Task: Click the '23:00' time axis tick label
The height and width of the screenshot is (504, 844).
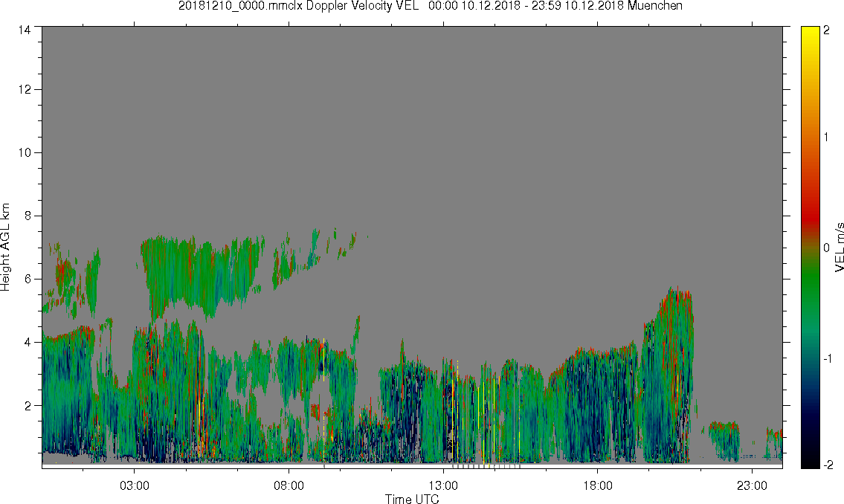Action: (752, 485)
